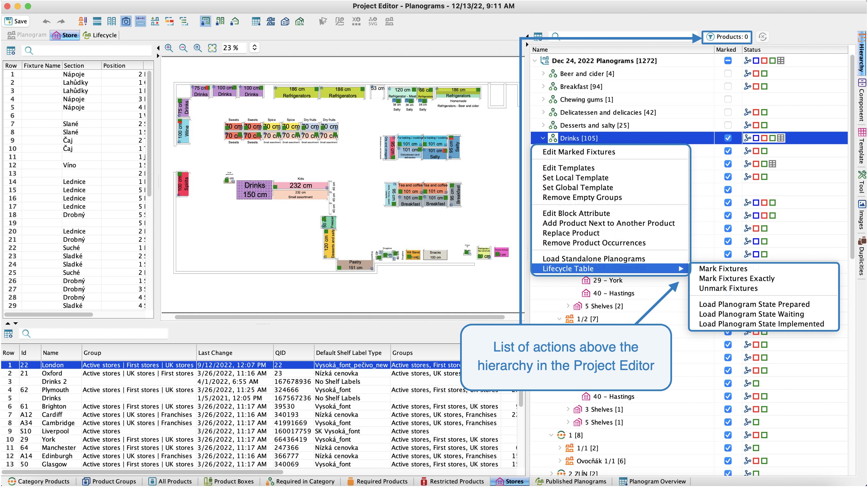
Task: Click the SVG export toolbar icon
Action: point(373,22)
